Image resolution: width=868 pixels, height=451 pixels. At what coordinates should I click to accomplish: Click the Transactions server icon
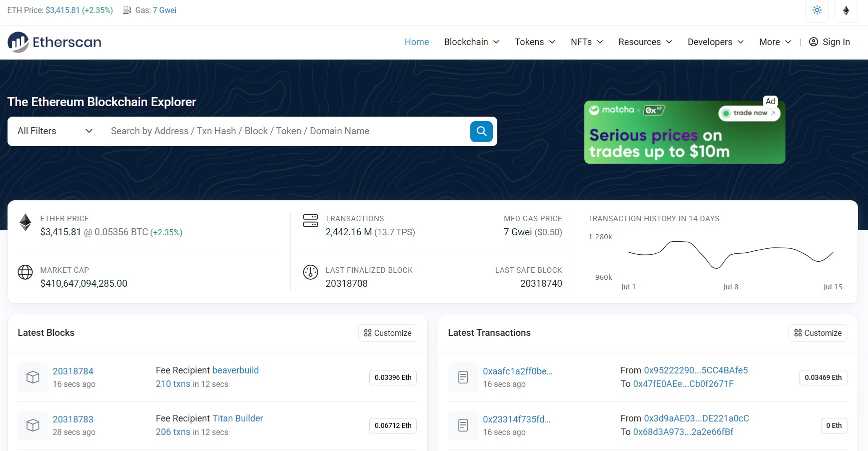(x=310, y=220)
